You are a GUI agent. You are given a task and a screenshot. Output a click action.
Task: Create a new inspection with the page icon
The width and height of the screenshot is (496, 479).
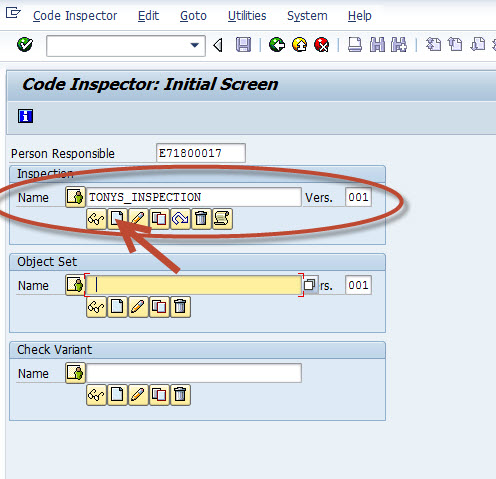point(117,219)
